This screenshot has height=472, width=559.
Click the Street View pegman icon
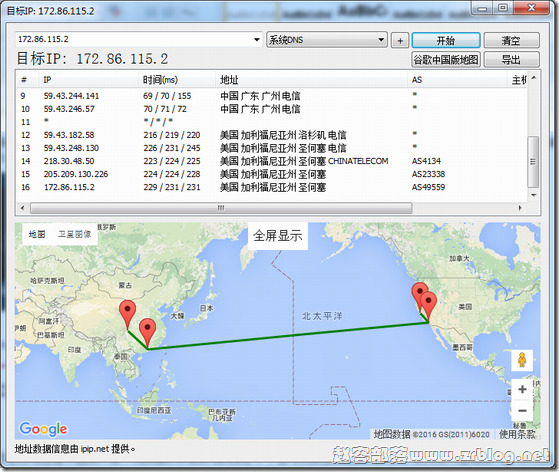point(522,360)
